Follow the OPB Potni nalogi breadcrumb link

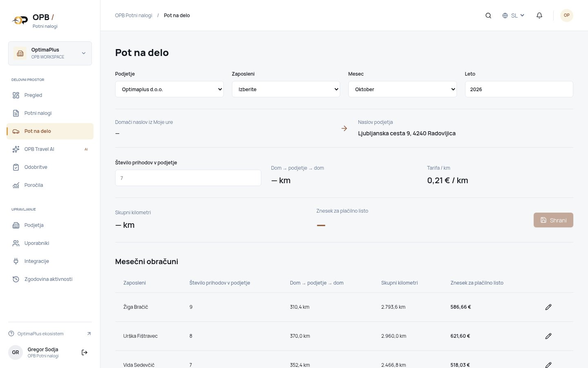134,16
